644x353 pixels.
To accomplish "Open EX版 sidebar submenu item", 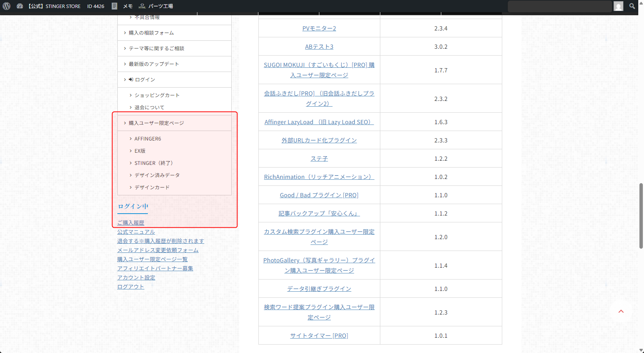I will [x=140, y=151].
